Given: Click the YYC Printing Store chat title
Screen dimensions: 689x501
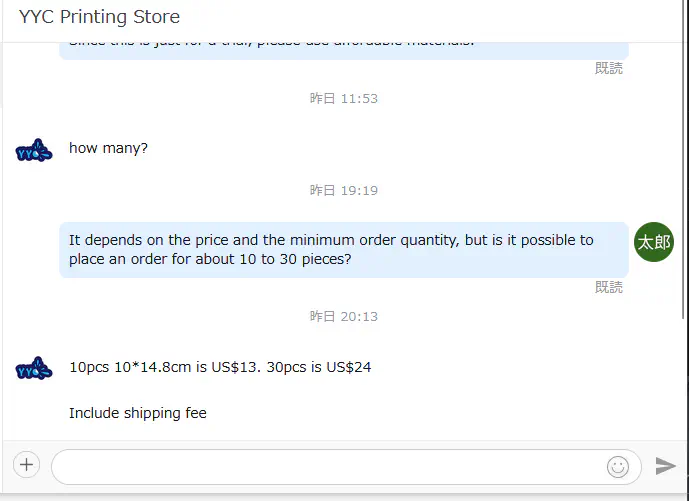Looking at the screenshot, I should (99, 17).
